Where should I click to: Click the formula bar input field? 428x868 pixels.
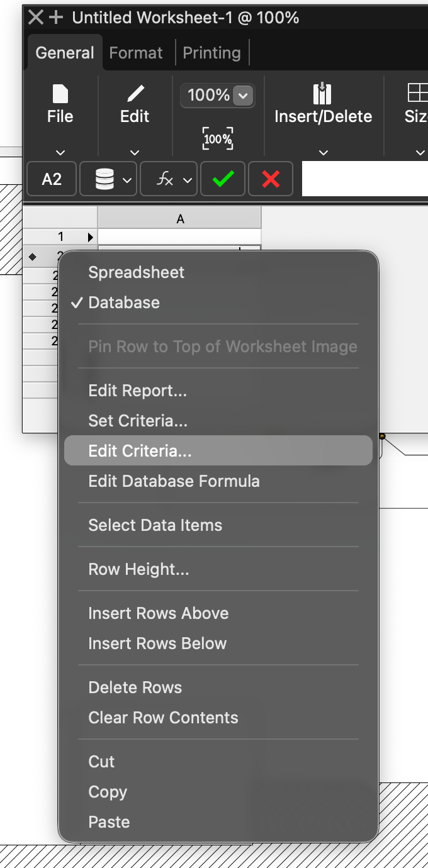pyautogui.click(x=364, y=179)
